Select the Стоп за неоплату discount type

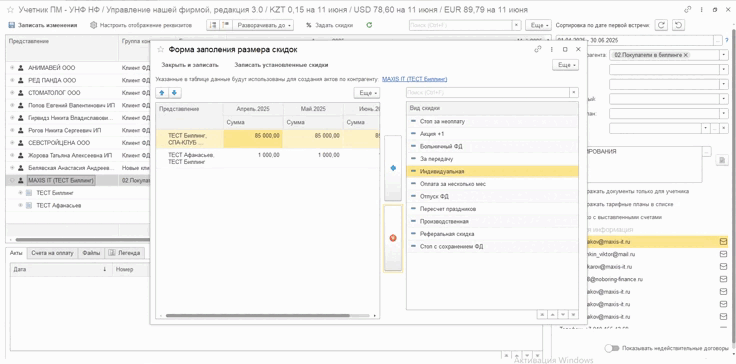(x=492, y=121)
